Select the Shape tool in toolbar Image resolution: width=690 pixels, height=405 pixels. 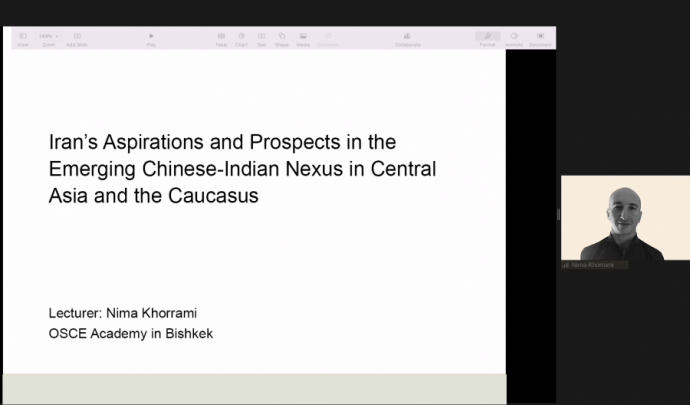(x=282, y=38)
